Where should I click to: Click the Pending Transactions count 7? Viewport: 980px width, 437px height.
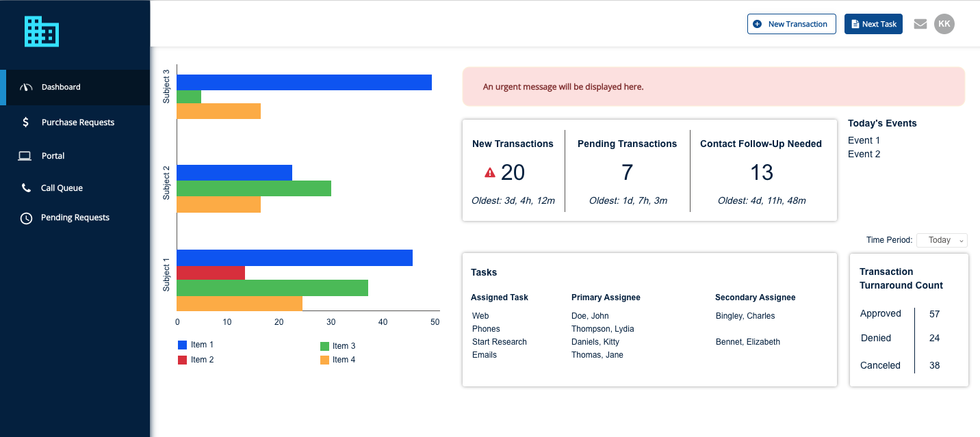click(627, 172)
